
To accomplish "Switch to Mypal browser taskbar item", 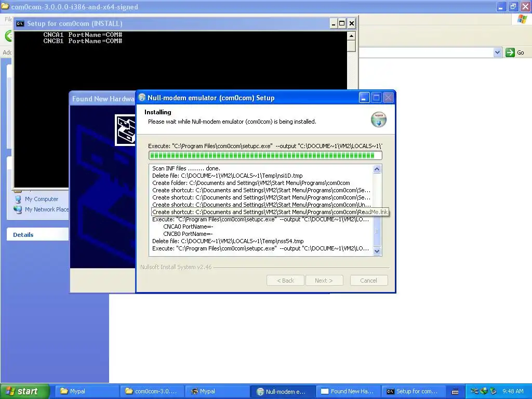I will (x=217, y=391).
